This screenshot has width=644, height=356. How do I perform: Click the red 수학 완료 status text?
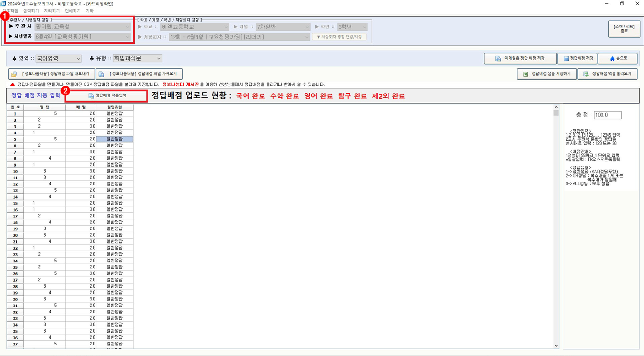[285, 96]
